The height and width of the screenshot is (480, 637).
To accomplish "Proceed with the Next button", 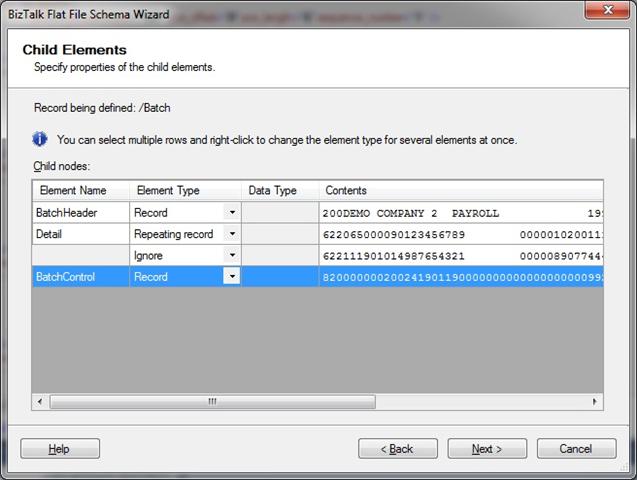I will tap(487, 449).
